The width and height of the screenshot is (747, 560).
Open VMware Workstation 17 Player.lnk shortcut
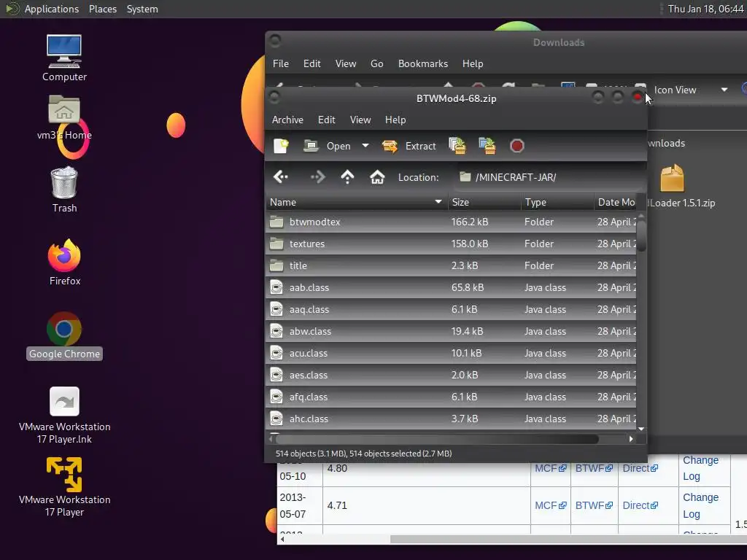(64, 415)
